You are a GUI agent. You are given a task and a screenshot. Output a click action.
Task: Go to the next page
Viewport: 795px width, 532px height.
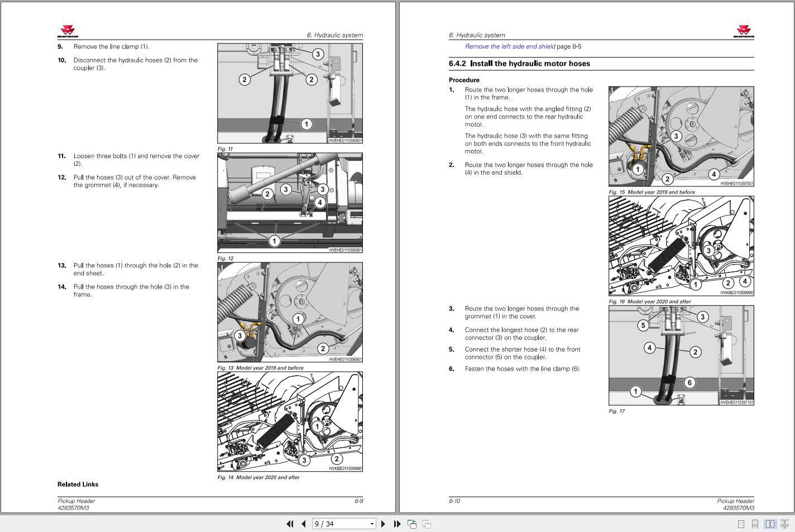click(x=383, y=524)
